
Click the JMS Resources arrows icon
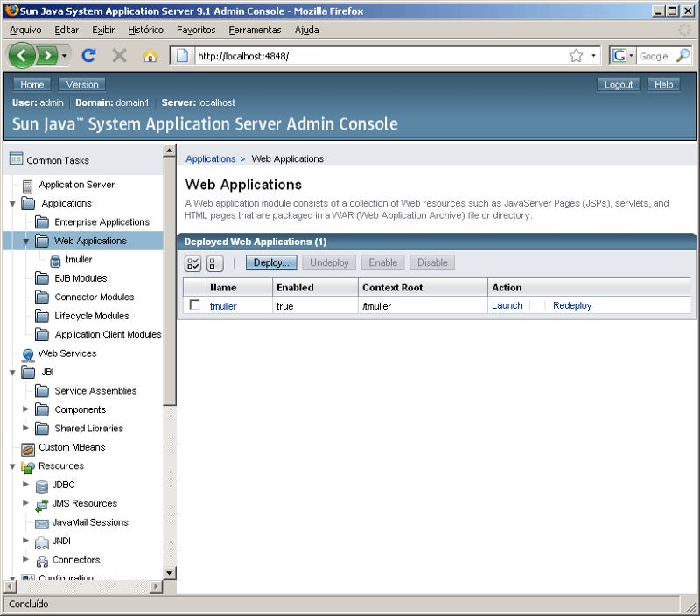tap(42, 505)
